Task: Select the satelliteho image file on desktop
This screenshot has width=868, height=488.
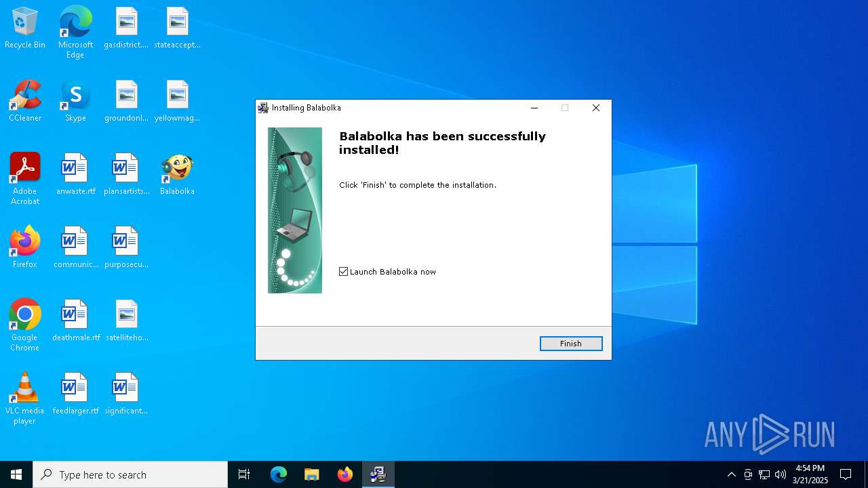Action: pyautogui.click(x=126, y=321)
